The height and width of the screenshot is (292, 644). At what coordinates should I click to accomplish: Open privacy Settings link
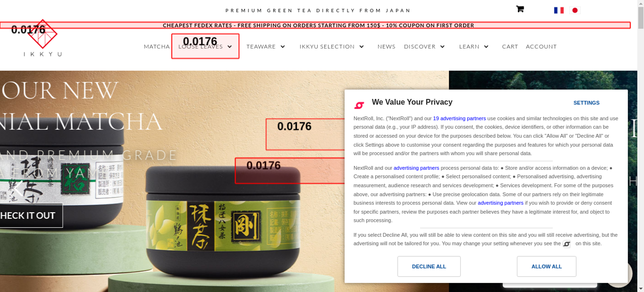[x=586, y=103]
